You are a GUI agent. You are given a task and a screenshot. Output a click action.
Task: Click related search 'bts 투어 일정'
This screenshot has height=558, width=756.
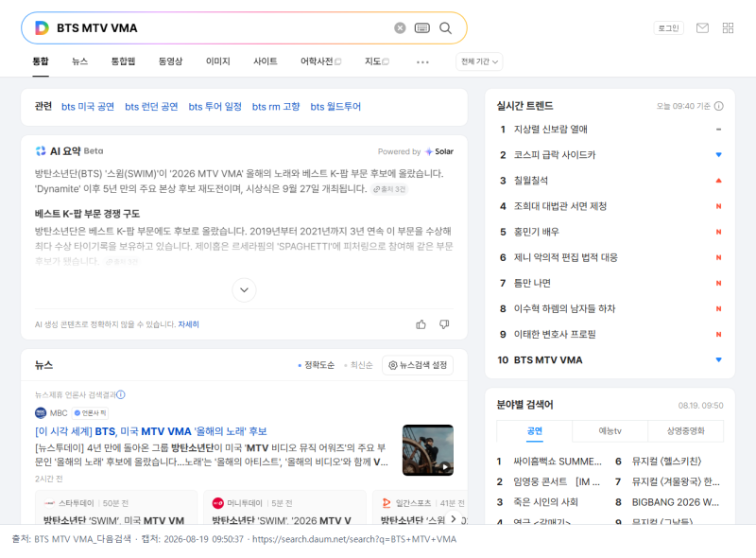click(x=215, y=106)
